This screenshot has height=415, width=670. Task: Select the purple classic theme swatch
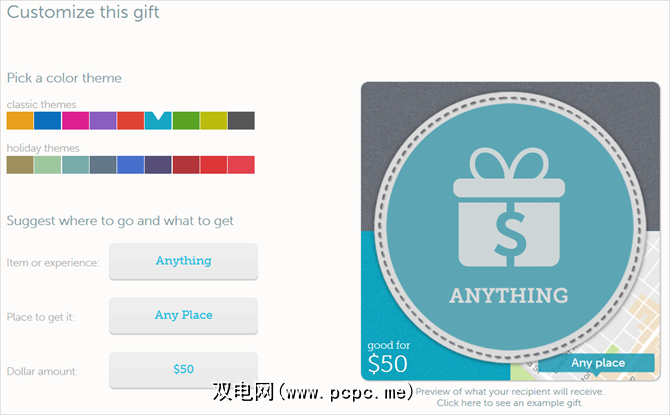pyautogui.click(x=103, y=121)
